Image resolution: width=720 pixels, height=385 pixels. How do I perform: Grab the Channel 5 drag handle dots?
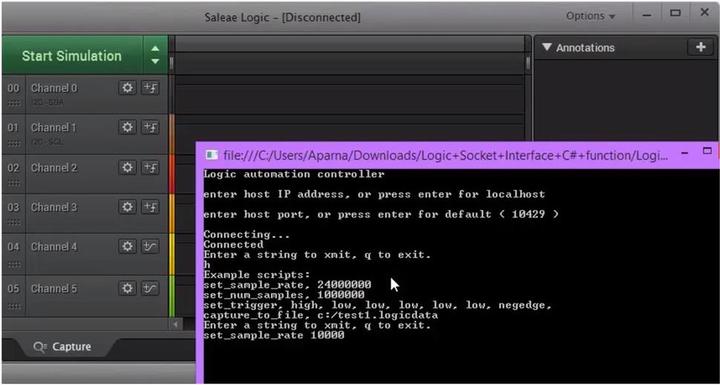[x=14, y=305]
